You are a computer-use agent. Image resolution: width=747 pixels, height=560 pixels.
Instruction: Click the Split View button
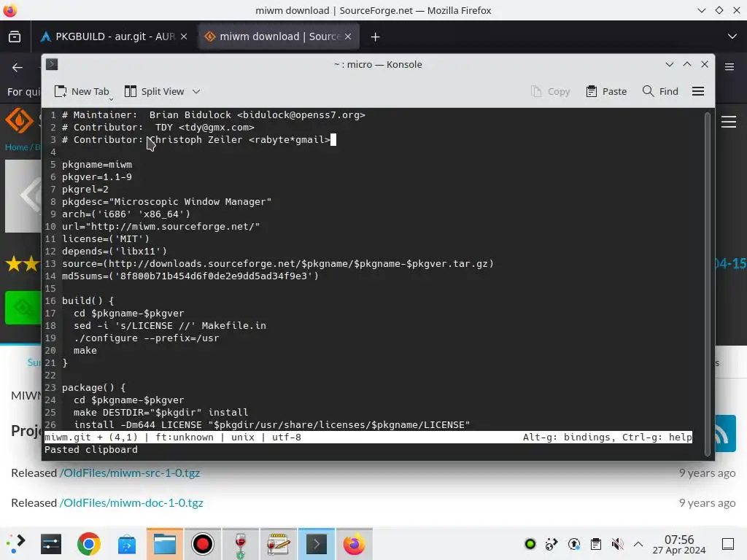pyautogui.click(x=155, y=91)
